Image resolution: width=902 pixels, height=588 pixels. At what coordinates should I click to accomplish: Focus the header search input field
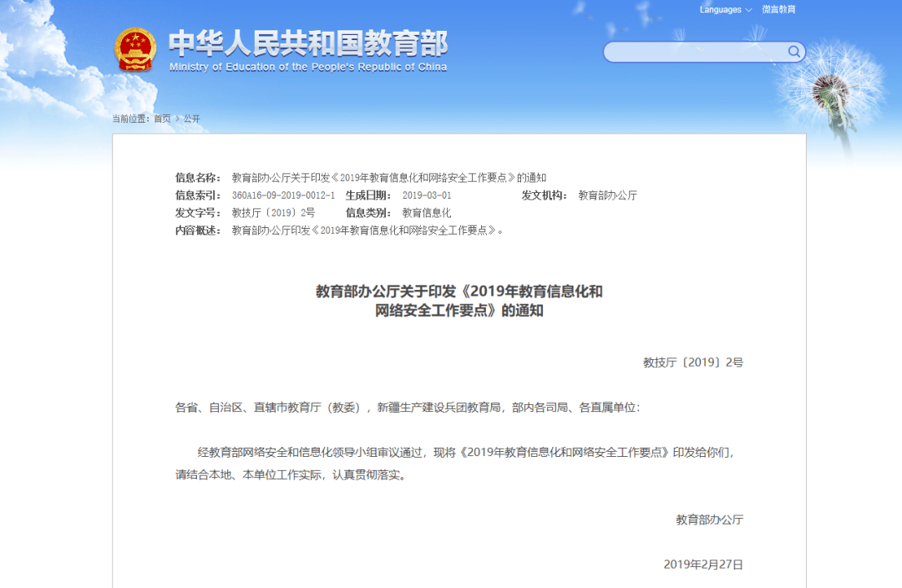[695, 53]
